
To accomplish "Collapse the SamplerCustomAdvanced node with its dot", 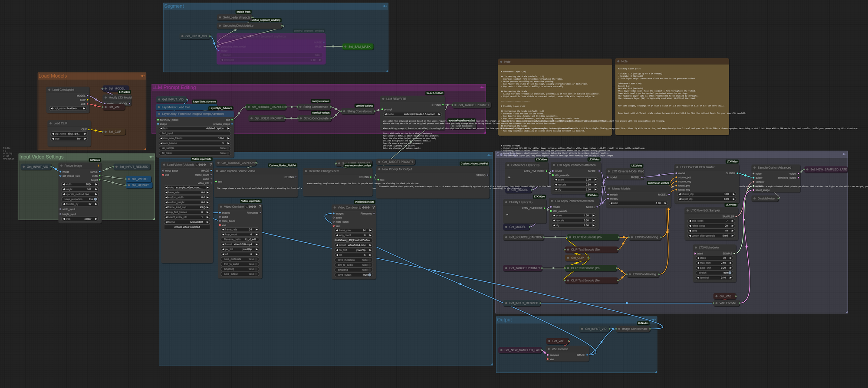I will 755,168.
